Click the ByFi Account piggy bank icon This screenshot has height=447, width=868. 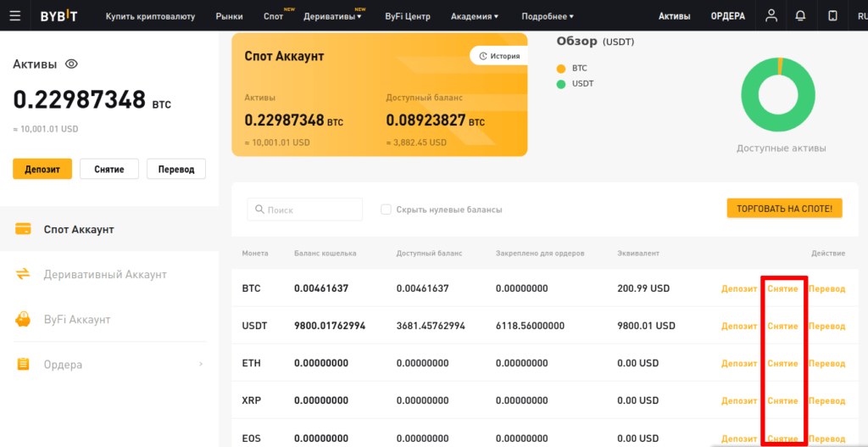click(x=24, y=319)
